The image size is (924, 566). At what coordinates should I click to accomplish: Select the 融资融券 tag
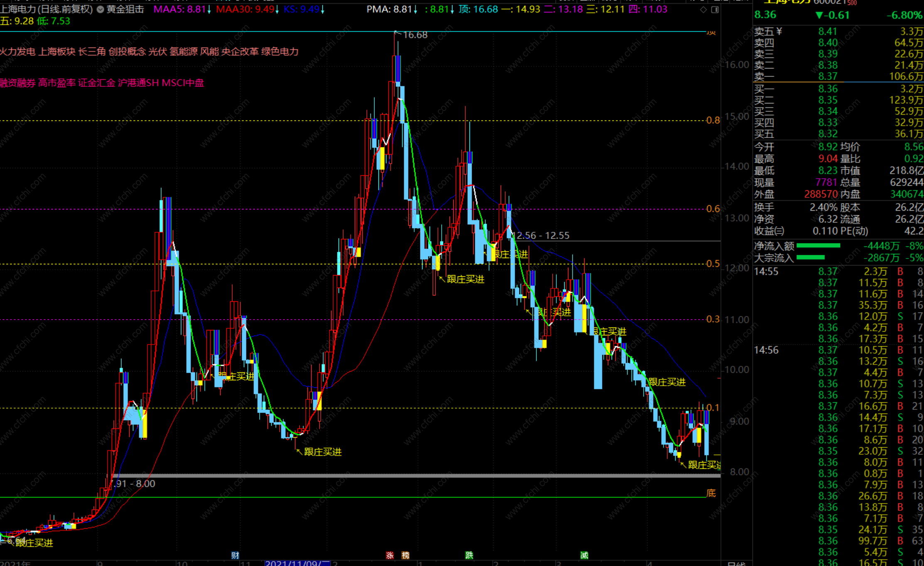(x=17, y=83)
